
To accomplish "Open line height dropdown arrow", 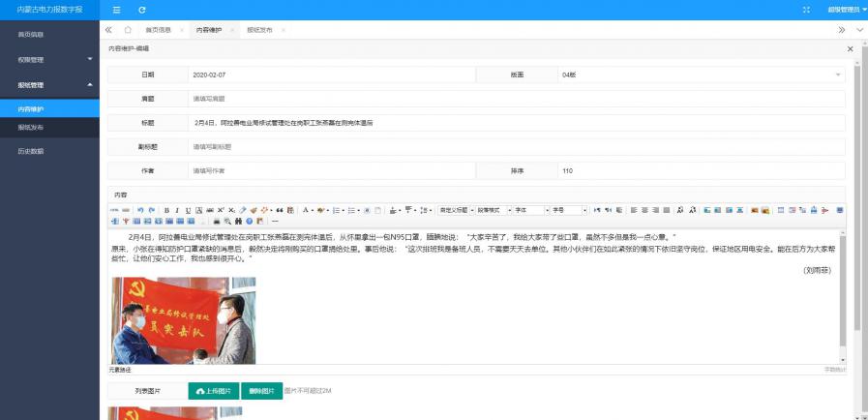I will [431, 210].
